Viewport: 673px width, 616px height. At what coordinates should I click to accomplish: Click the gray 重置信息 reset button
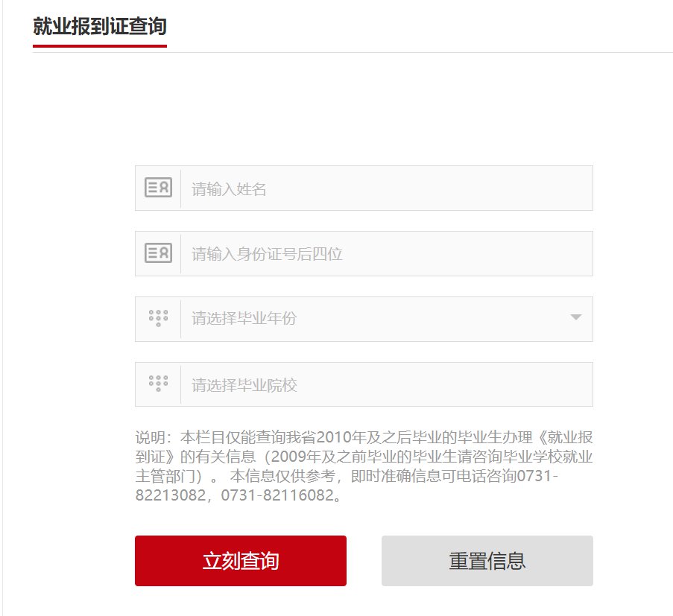point(487,561)
